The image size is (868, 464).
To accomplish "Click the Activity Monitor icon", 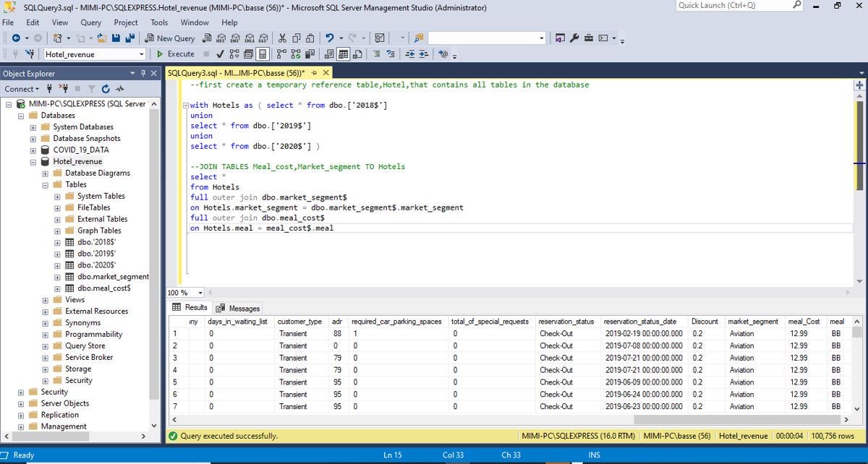I will 380,38.
